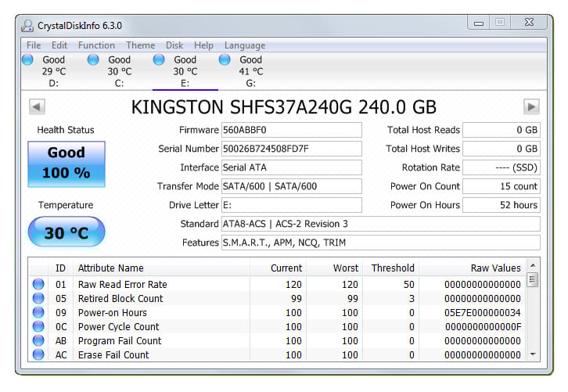
Task: Sort by Worst column header
Action: pos(334,268)
